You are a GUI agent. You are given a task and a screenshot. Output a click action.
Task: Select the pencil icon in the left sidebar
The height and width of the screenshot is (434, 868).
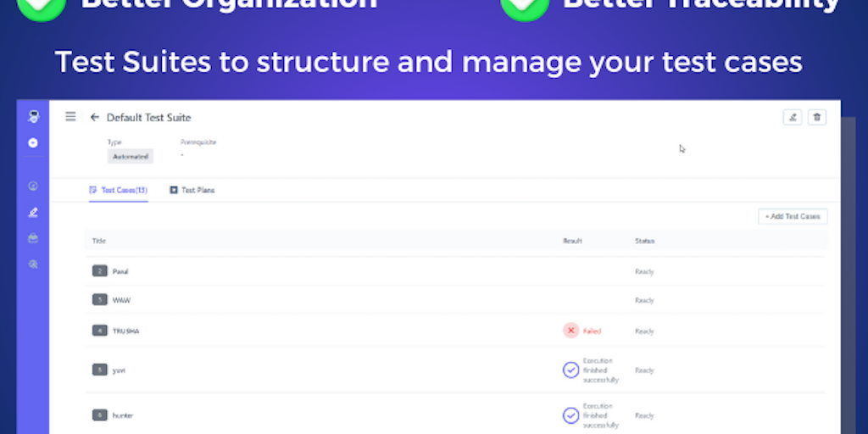(x=33, y=212)
